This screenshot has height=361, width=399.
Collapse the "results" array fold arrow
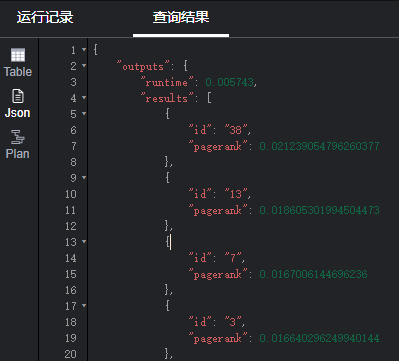click(x=84, y=98)
